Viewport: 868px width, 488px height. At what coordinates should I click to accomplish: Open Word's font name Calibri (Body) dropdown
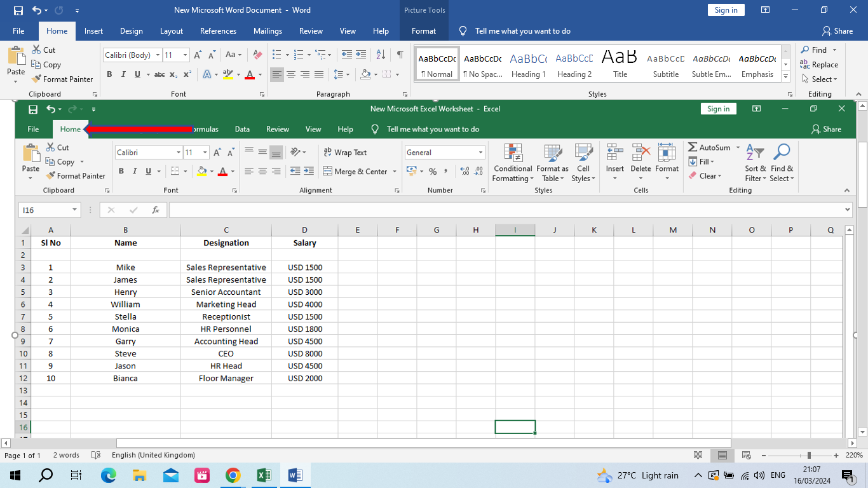point(158,55)
